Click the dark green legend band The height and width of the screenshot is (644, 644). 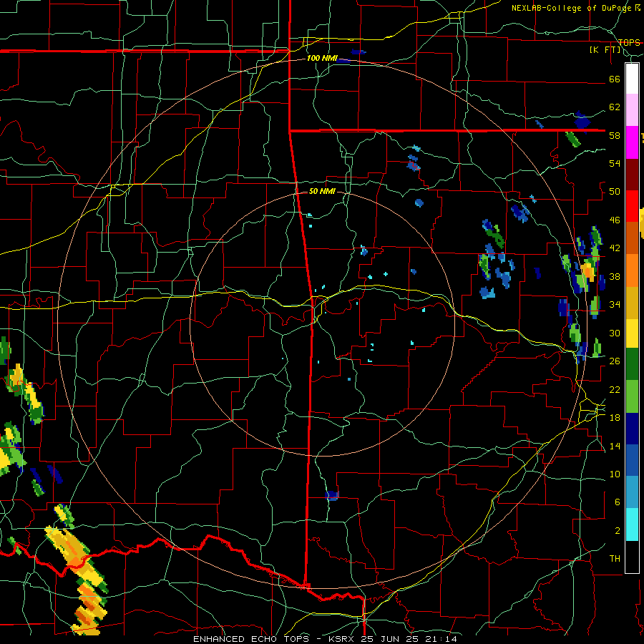point(632,364)
